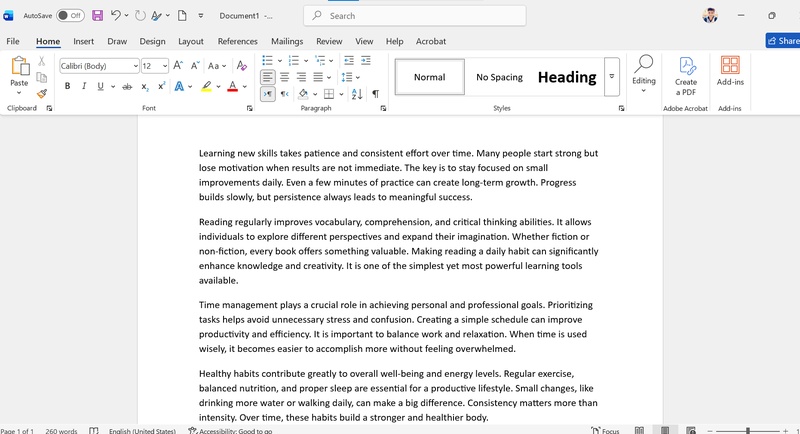Sort the selected text alphabetically
Screen dimensions: 800x434
point(357,94)
